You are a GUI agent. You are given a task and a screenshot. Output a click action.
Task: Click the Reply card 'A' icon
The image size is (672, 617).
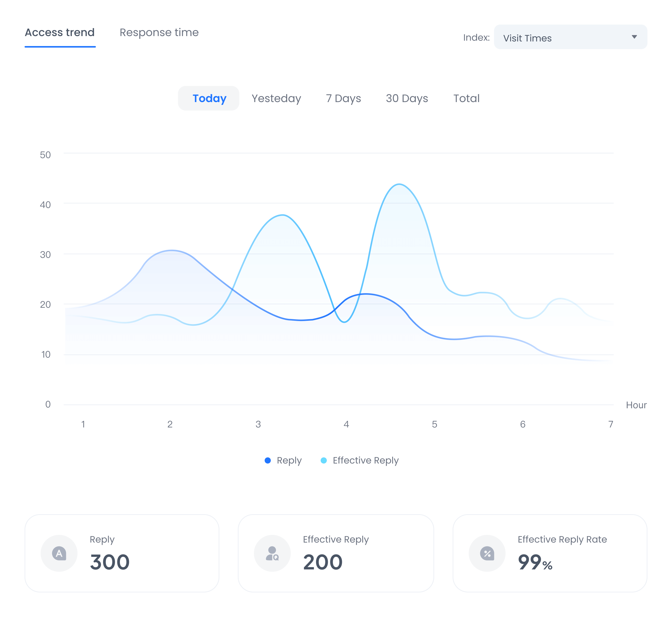(x=59, y=554)
